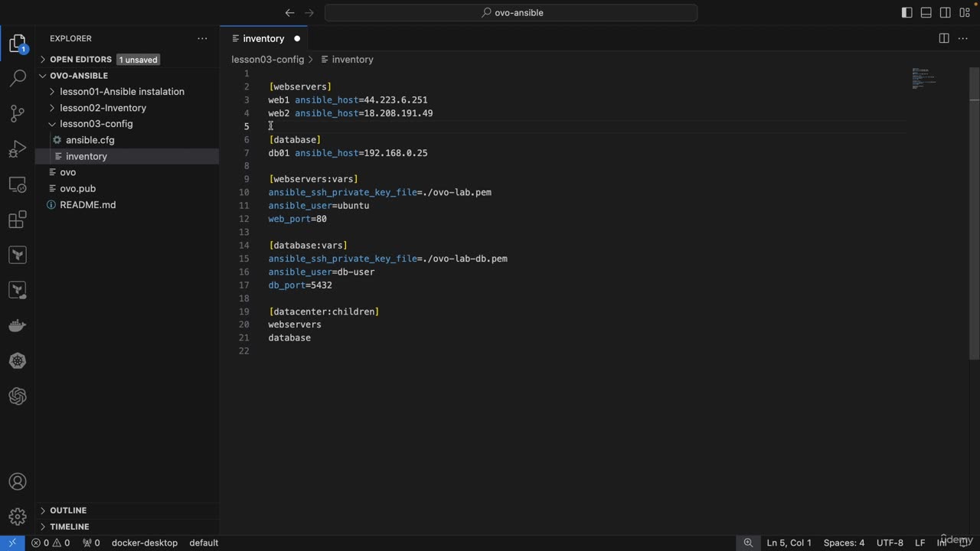Open the Extensions view

[x=17, y=220]
